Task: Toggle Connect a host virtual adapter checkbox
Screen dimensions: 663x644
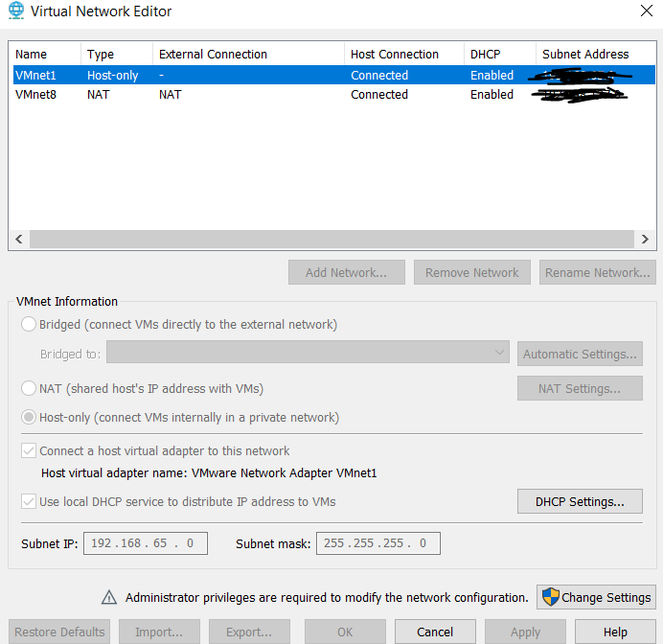Action: [29, 450]
